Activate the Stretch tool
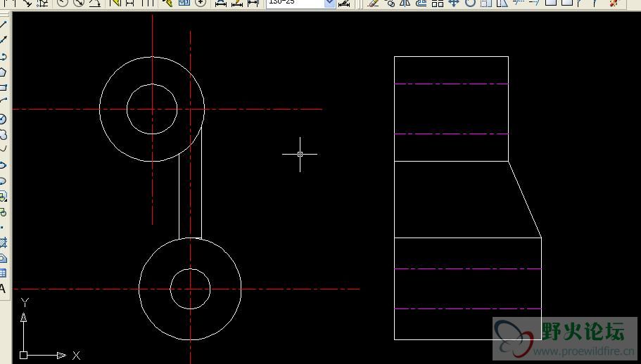 pos(502,4)
